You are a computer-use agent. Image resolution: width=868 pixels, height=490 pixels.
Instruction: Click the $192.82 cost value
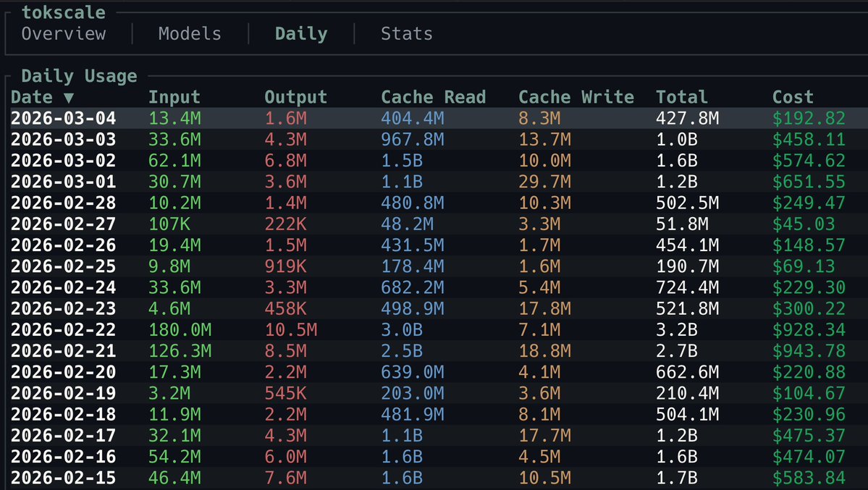click(809, 119)
